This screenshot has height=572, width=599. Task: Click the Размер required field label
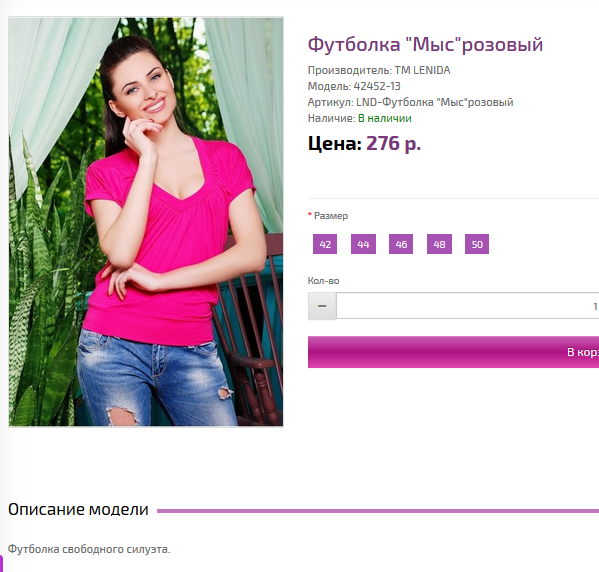coord(328,216)
